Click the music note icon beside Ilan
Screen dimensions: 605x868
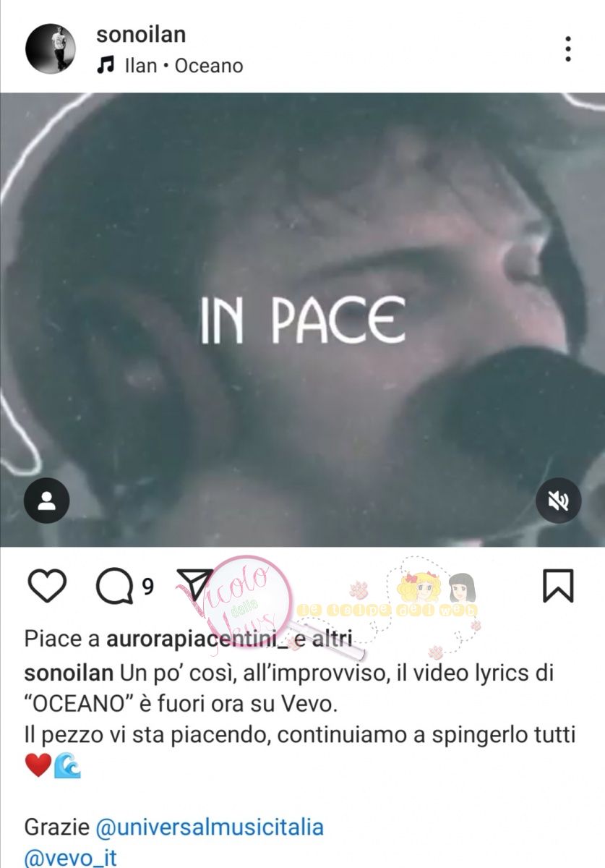point(105,66)
